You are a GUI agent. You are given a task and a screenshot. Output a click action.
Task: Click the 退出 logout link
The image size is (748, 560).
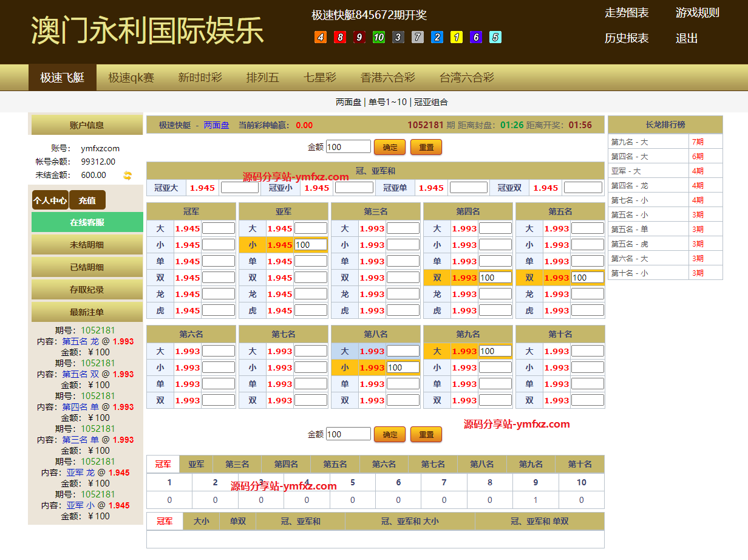click(x=687, y=38)
